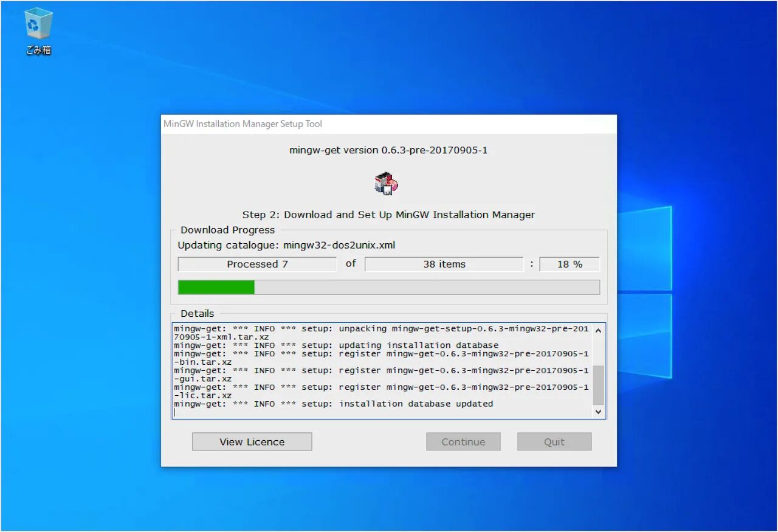Screen dimensions: 778x532
Task: Click the Details log scrollbar thumb
Action: click(598, 385)
